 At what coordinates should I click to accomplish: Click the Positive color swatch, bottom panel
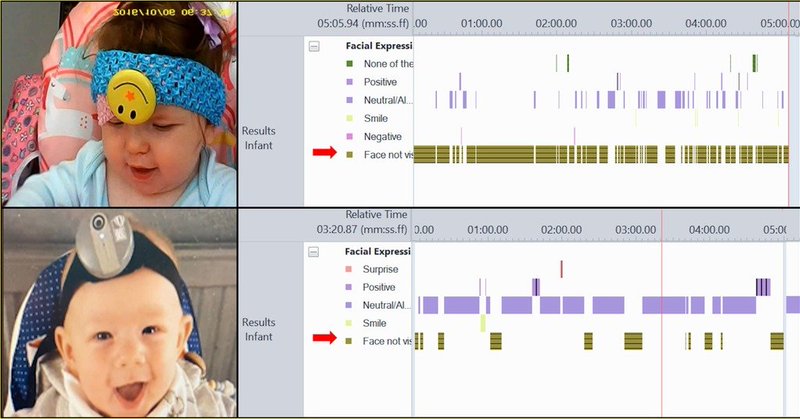[x=348, y=287]
